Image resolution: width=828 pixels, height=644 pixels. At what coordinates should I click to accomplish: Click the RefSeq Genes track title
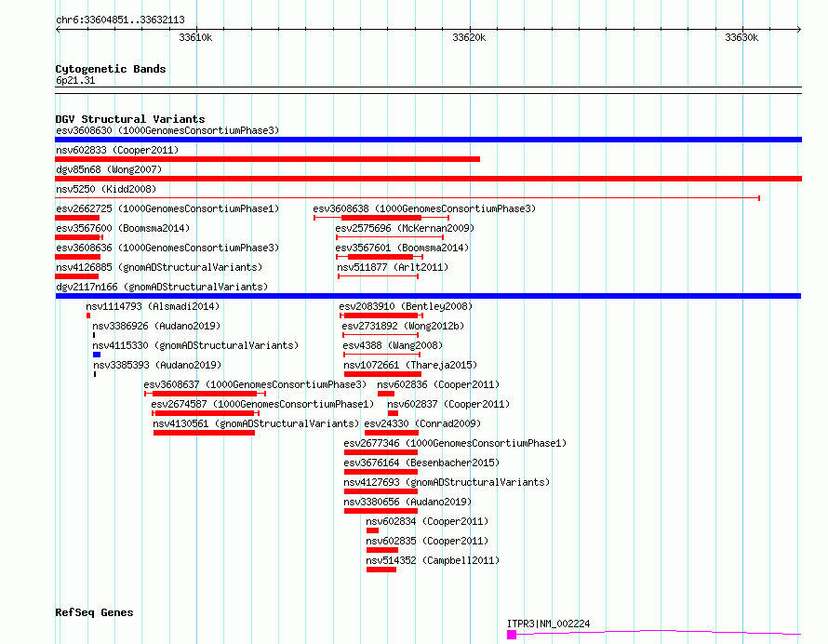click(94, 612)
